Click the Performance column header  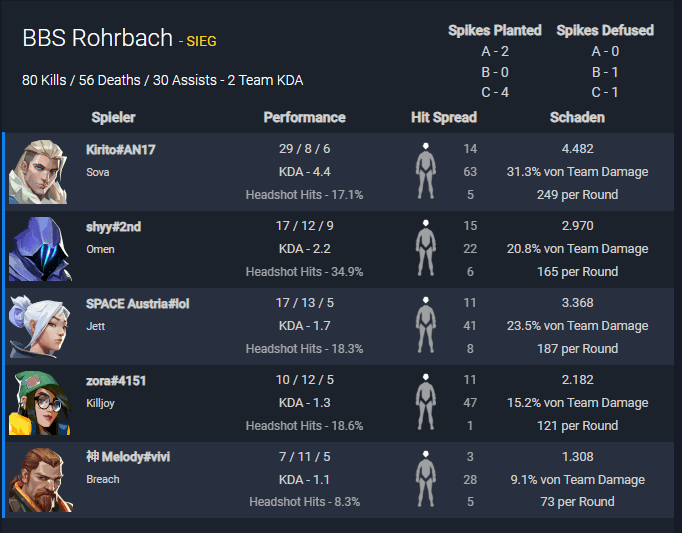pos(304,117)
